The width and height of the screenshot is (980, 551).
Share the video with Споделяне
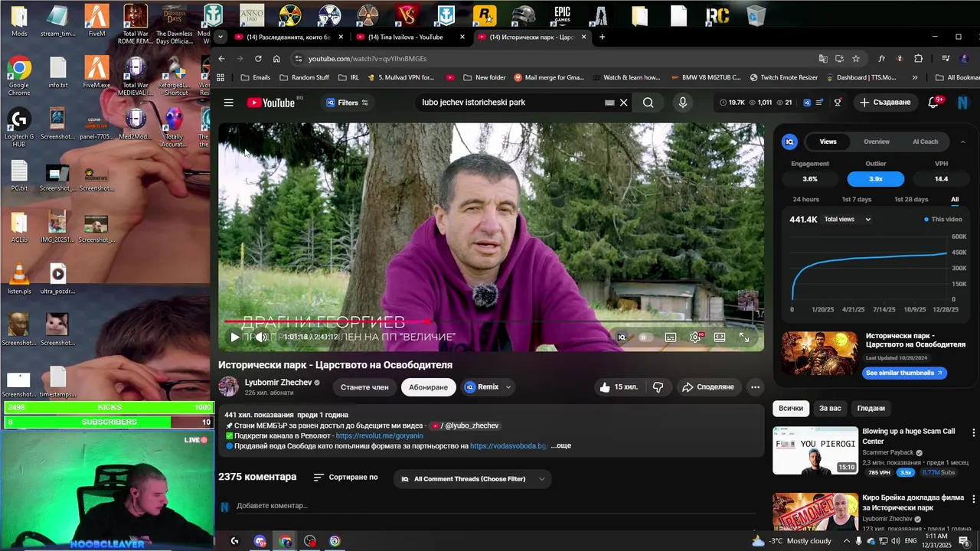coord(708,387)
